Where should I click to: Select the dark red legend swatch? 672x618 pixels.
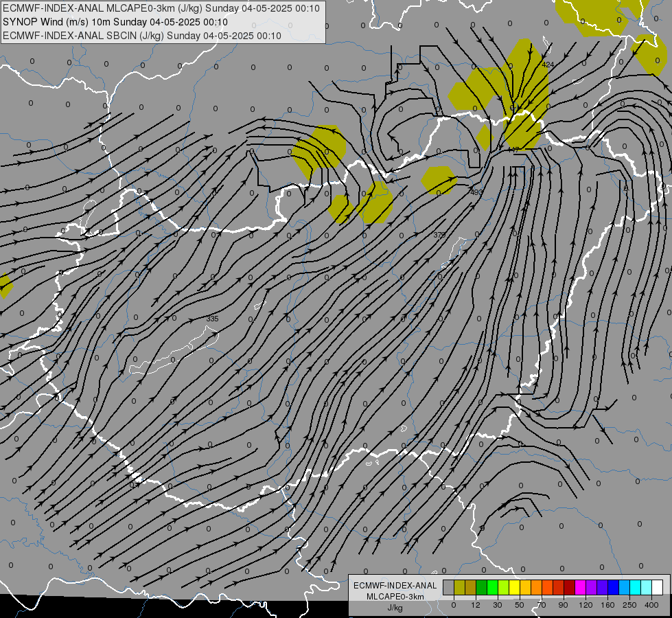pyautogui.click(x=569, y=587)
